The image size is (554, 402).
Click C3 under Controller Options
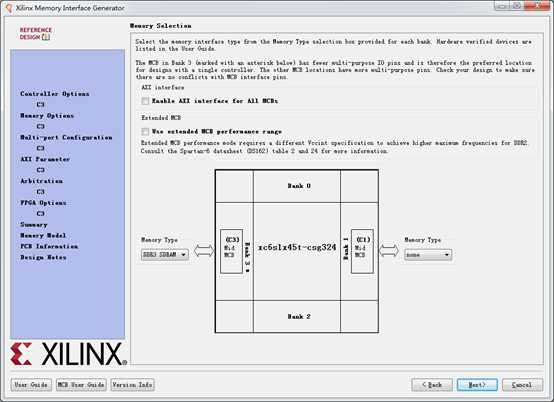click(40, 105)
